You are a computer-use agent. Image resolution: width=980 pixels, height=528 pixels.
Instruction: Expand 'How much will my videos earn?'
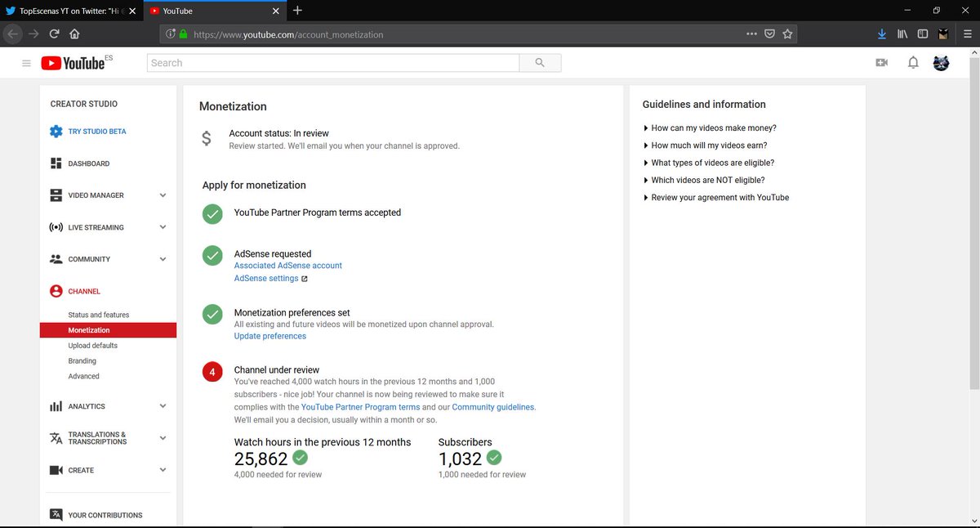click(705, 145)
